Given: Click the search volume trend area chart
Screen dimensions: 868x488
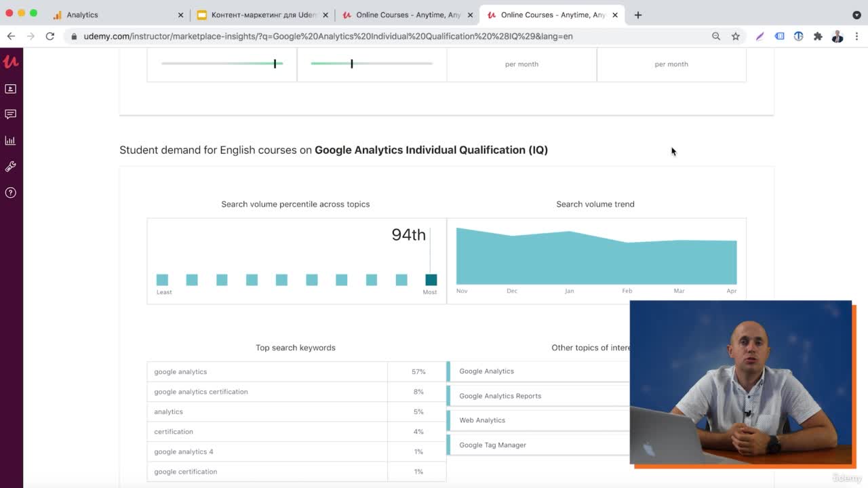Looking at the screenshot, I should coord(596,256).
